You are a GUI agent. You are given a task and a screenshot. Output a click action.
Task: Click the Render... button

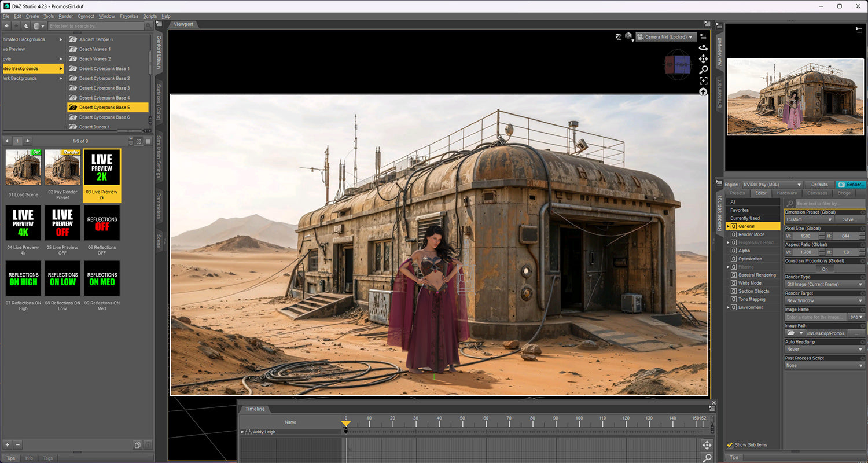tap(851, 185)
